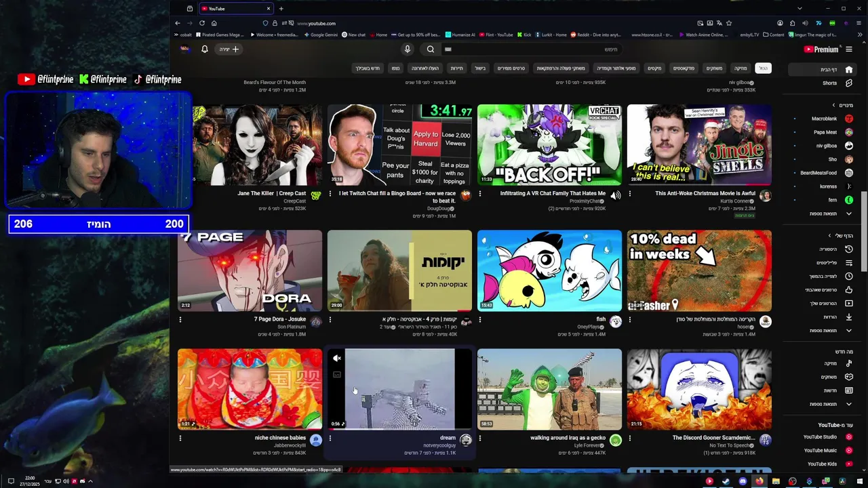Click the יצירה (Create) button
Viewport: 868px width, 488px height.
click(229, 49)
